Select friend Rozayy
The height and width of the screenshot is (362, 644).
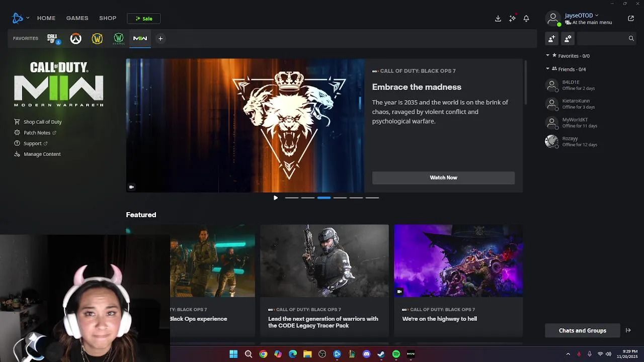(590, 141)
